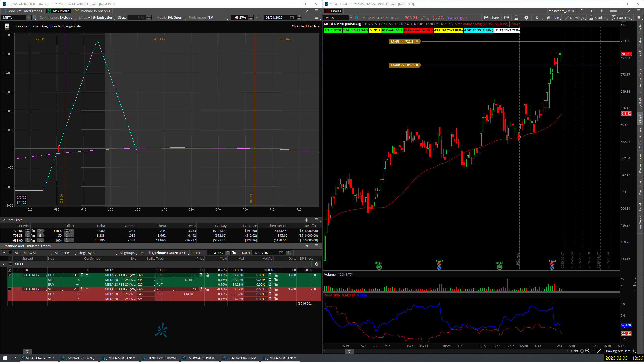The image size is (644, 362).
Task: Remove the MARK >= 722.21 alert
Action: (417, 42)
